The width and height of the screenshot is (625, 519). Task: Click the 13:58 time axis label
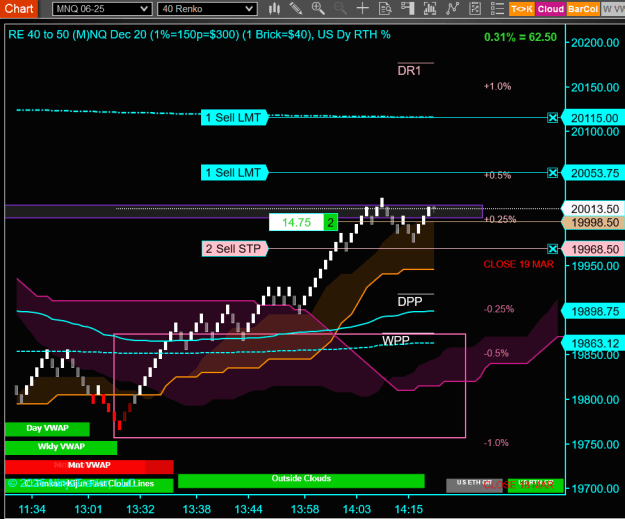point(305,509)
